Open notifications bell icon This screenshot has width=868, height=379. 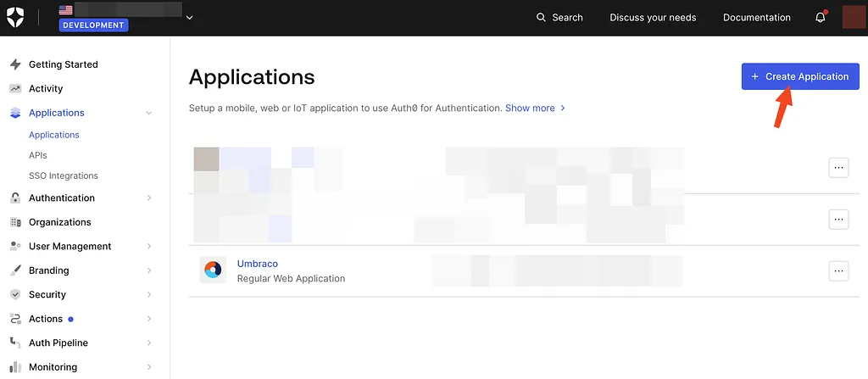point(821,17)
